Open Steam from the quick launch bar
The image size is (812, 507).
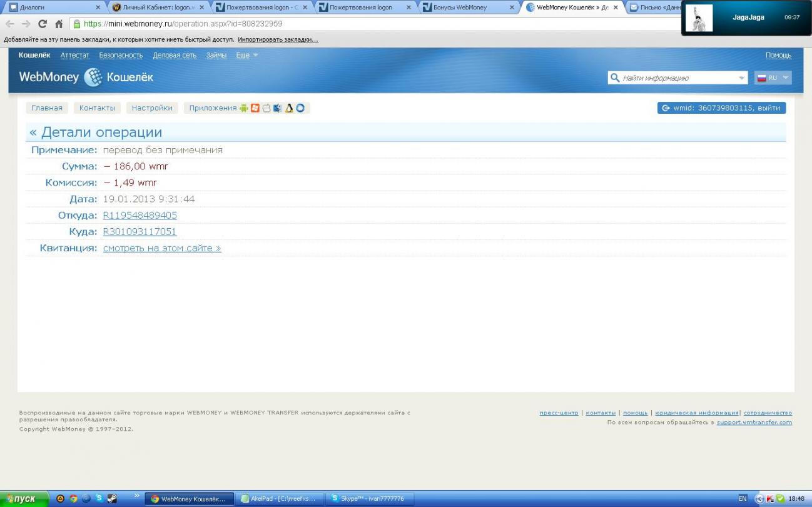tap(112, 499)
